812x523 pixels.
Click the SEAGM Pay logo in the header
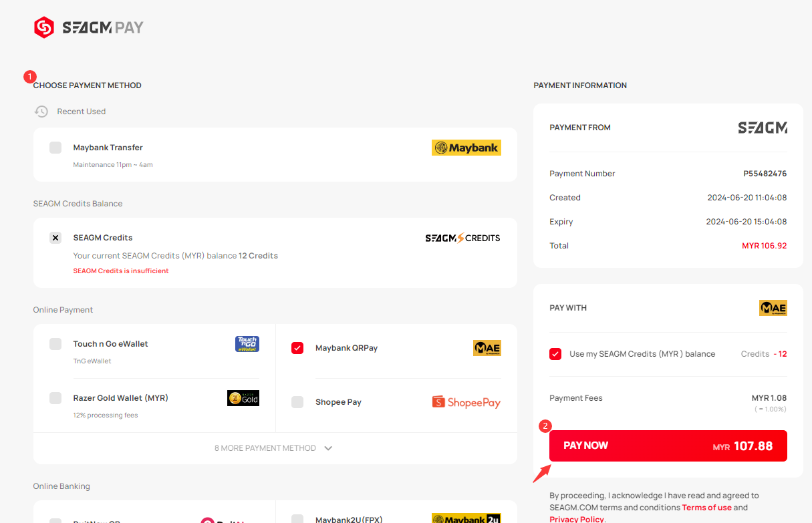pos(89,27)
